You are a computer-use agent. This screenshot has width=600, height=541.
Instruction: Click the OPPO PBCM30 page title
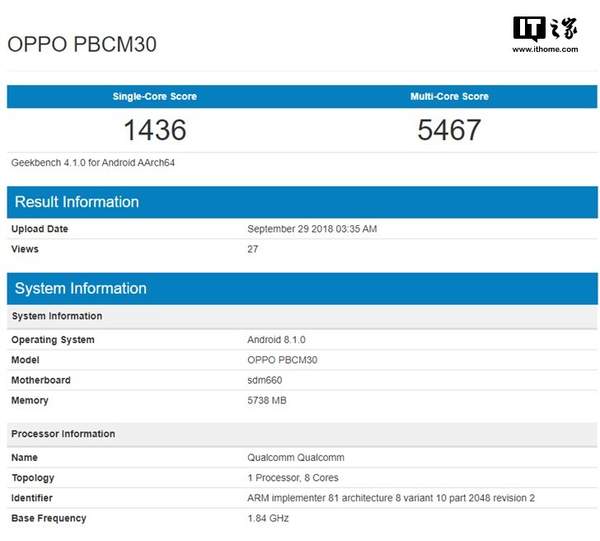[x=82, y=44]
